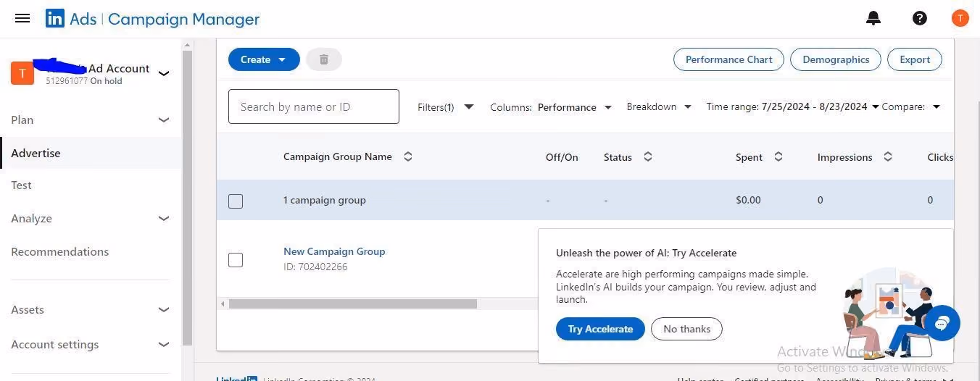This screenshot has height=381, width=980.
Task: Open the Filters(1) dropdown
Action: point(445,107)
